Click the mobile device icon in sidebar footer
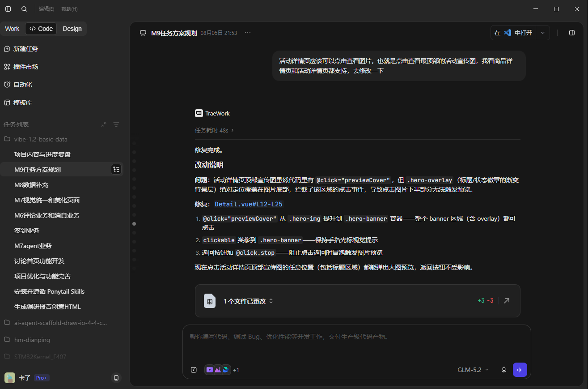588x389 pixels. (x=116, y=378)
